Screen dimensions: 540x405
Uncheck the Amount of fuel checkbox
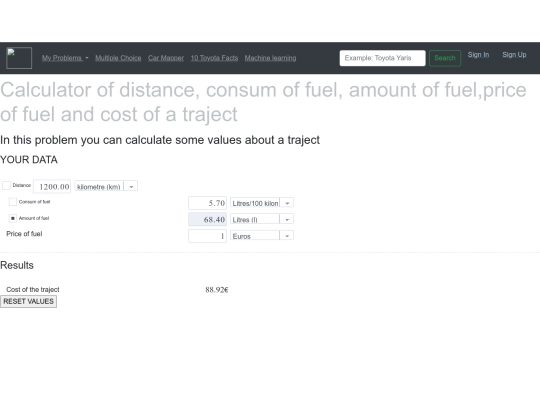[x=13, y=218]
